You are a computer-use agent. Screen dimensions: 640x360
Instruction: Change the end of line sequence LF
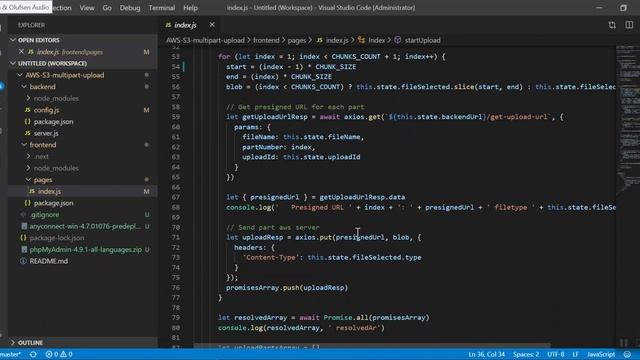pyautogui.click(x=576, y=354)
